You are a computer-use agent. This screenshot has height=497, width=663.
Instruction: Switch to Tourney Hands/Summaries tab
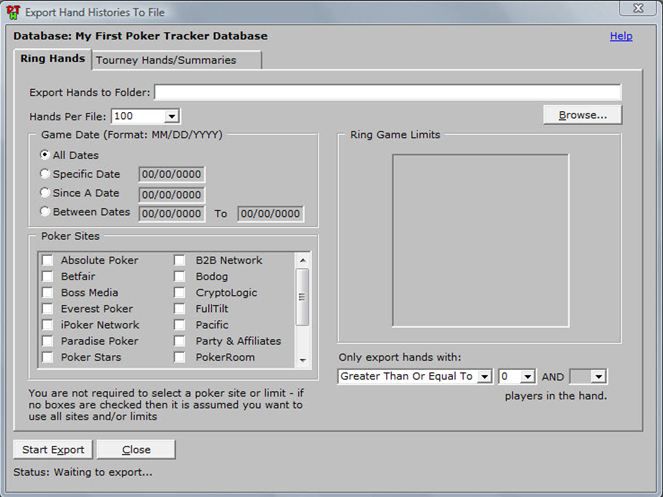[176, 60]
